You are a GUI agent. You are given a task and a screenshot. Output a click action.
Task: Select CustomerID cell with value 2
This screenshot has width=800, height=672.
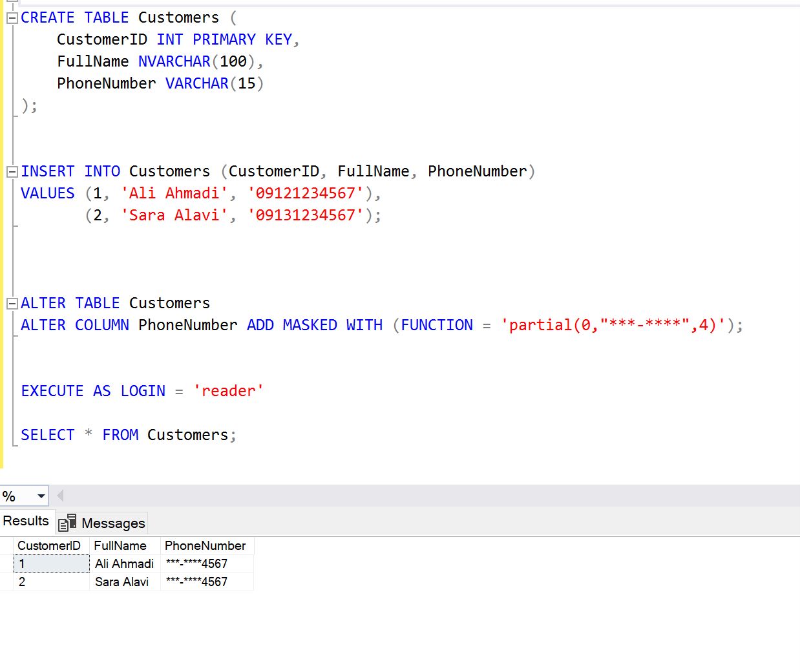50,582
